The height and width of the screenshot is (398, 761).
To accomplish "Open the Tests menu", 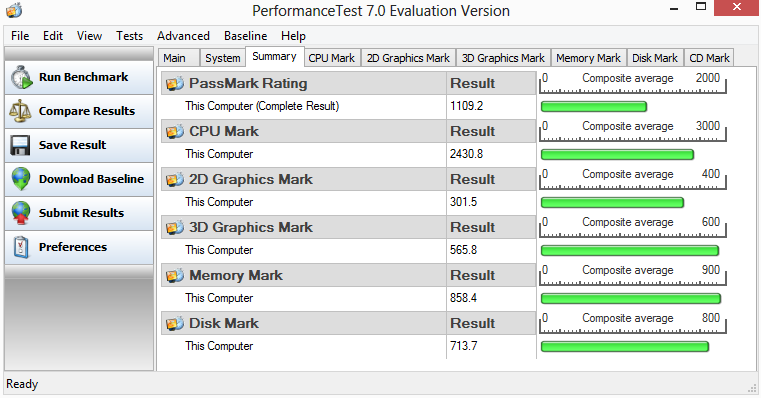I will coord(129,36).
